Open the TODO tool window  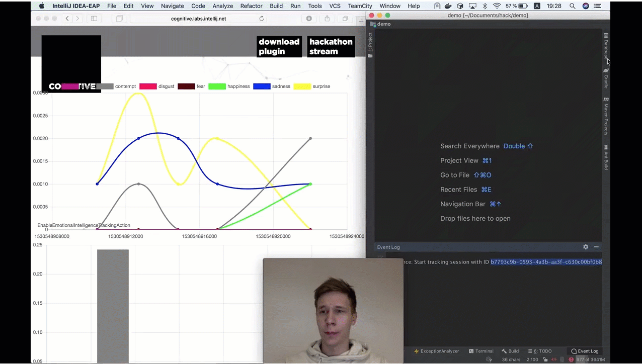539,351
